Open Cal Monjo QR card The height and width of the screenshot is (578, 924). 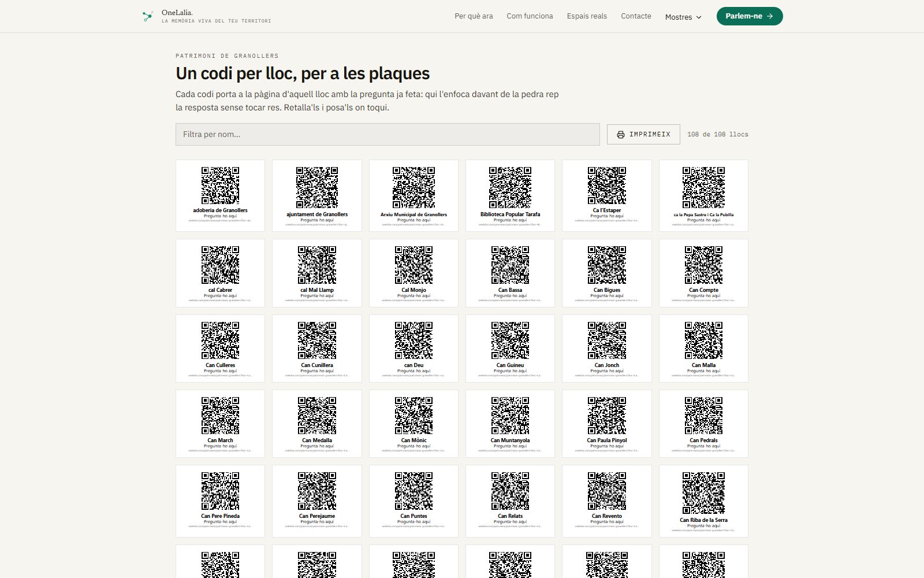pyautogui.click(x=413, y=273)
